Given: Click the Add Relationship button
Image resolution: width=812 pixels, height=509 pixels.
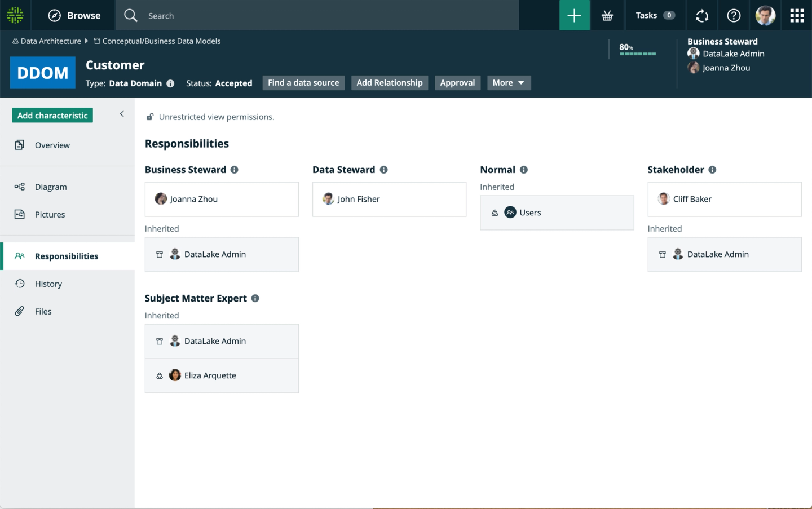Looking at the screenshot, I should tap(389, 83).
